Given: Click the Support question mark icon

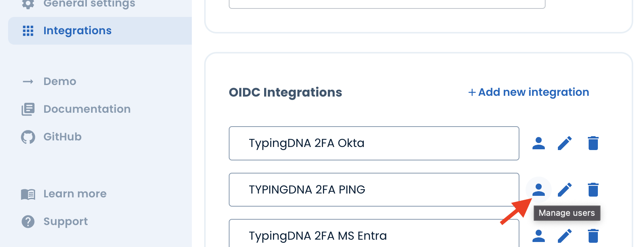Looking at the screenshot, I should coord(28,222).
